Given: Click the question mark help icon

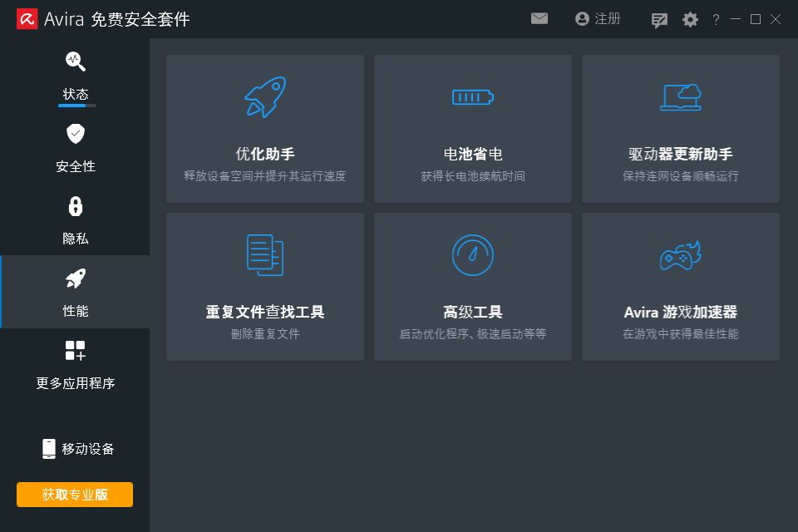Looking at the screenshot, I should (716, 20).
